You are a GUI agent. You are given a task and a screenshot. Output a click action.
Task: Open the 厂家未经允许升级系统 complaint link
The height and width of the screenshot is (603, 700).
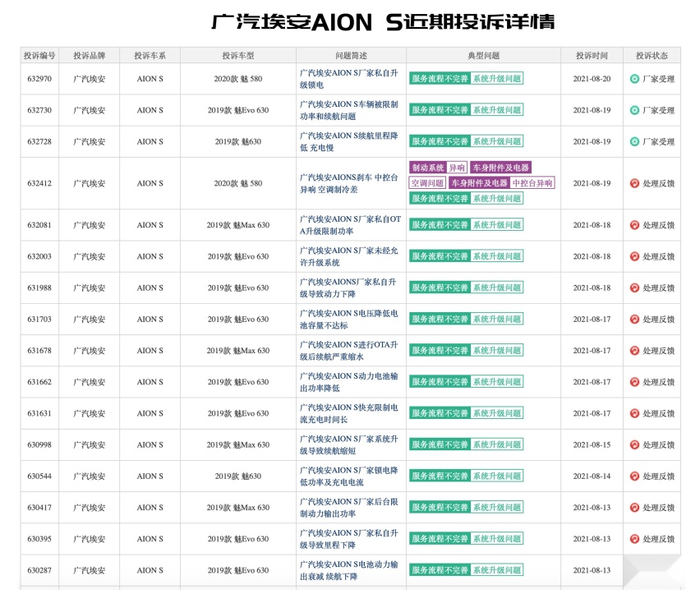coord(348,256)
